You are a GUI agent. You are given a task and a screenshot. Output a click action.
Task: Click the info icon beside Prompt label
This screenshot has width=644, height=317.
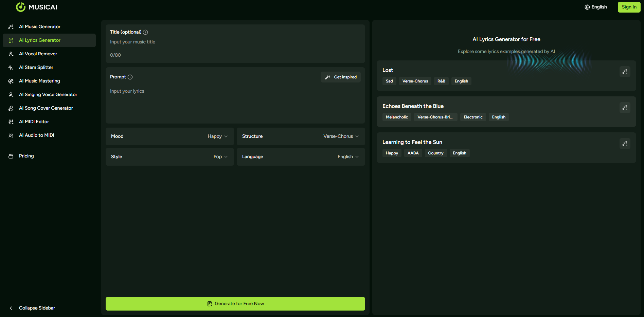point(130,77)
